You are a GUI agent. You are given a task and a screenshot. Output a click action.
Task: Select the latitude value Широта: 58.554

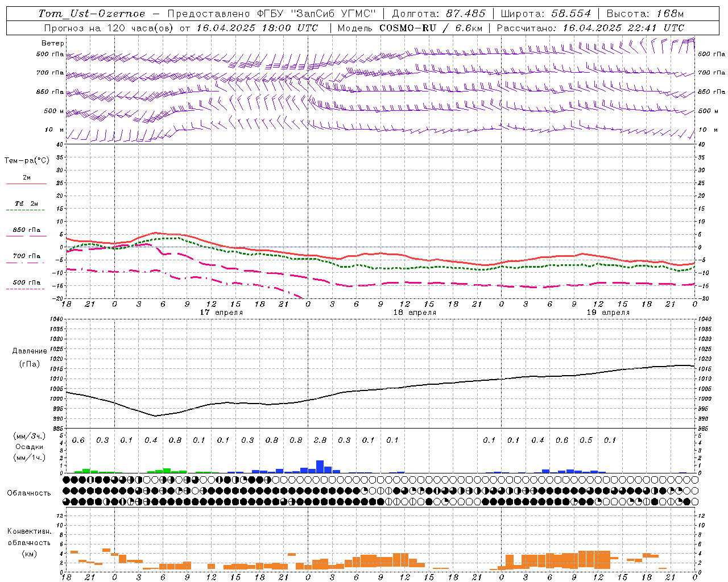coord(545,14)
